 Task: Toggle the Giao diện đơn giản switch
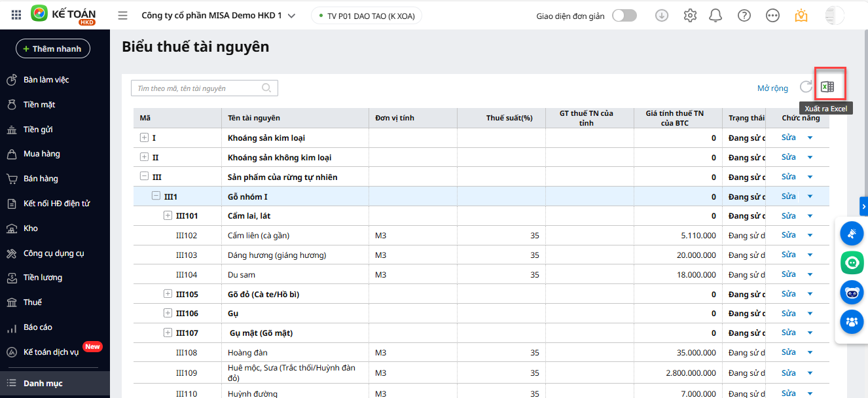[624, 16]
